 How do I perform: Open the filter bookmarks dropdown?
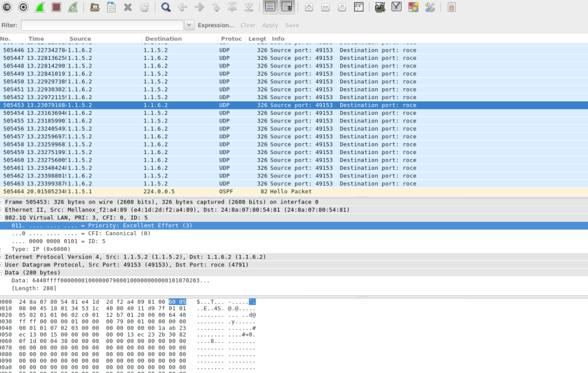188,25
